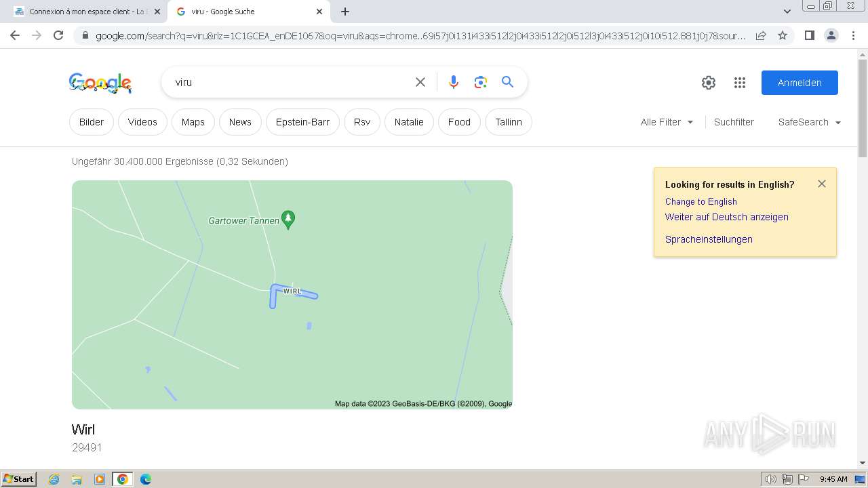Select the Rsv suggestion chip

(x=362, y=122)
